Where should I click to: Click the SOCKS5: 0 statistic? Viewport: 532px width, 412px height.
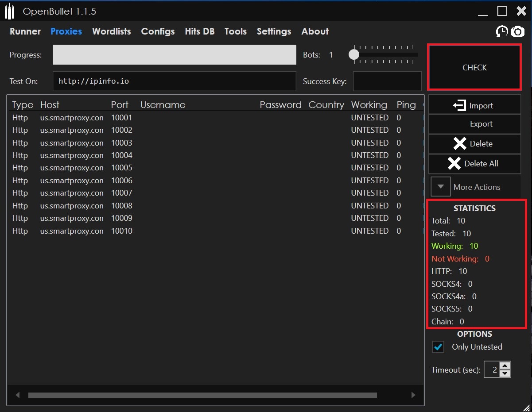pos(452,309)
